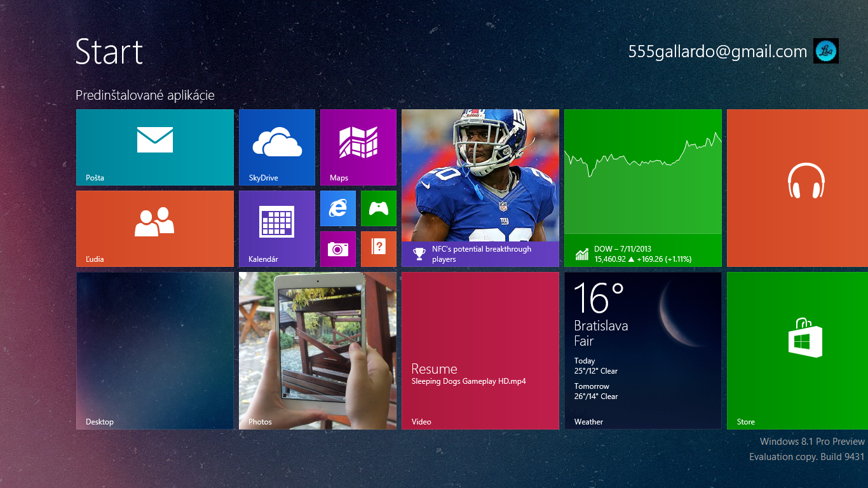Open the Desktop tile
The image size is (868, 488).
[155, 351]
